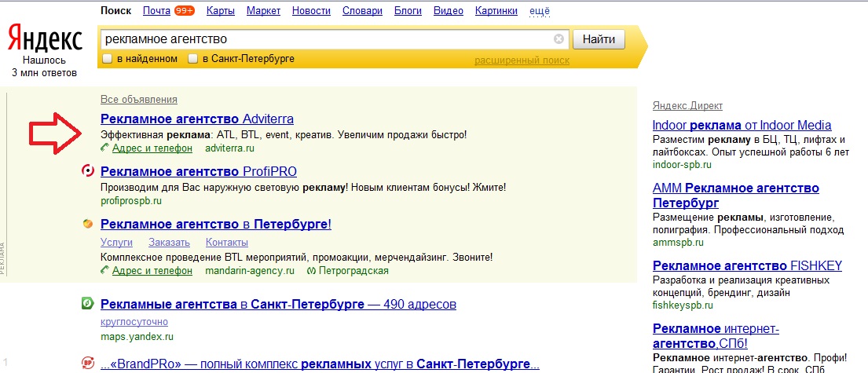Screen dimensions: 868x373
Task: Select the Поиск tab
Action: [x=115, y=10]
